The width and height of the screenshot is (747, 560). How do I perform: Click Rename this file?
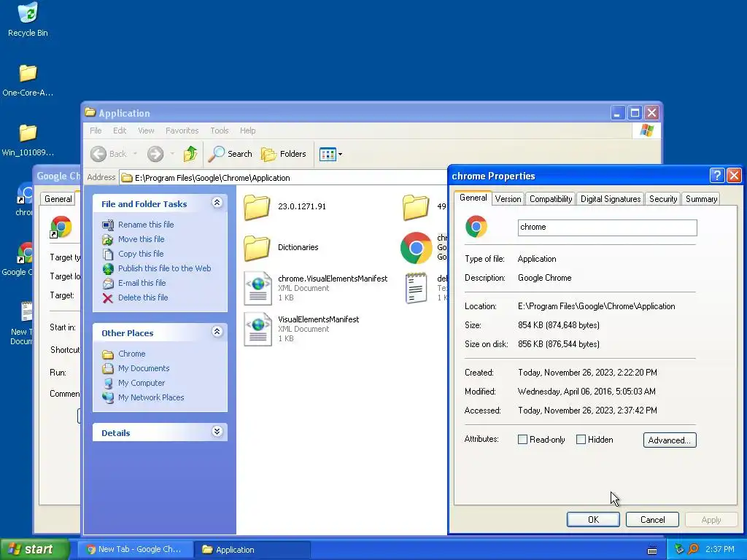point(146,225)
